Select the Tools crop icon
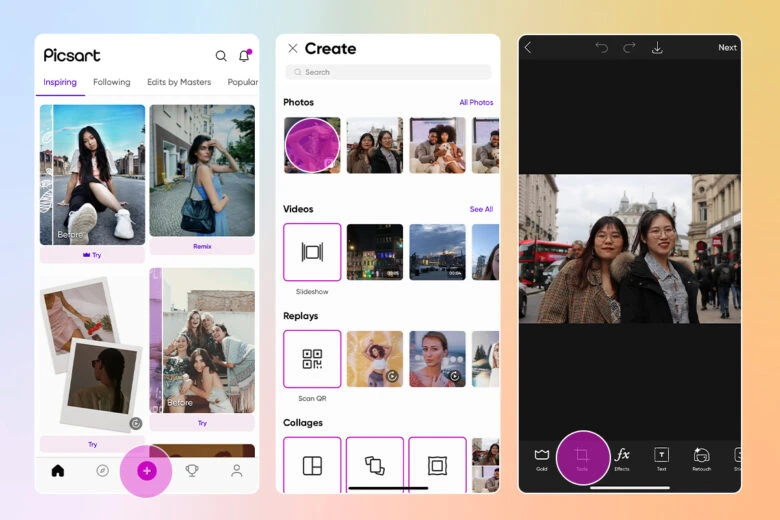The image size is (780, 520). tap(582, 456)
